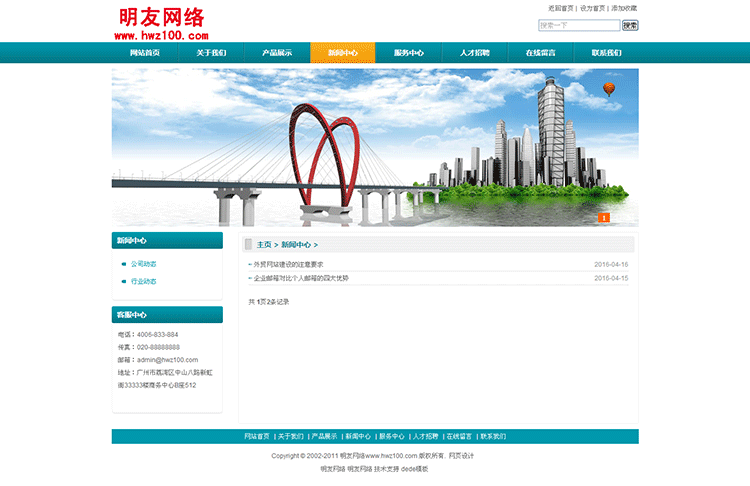
Task: Open 服务中心 in main navigation
Action: (x=409, y=53)
